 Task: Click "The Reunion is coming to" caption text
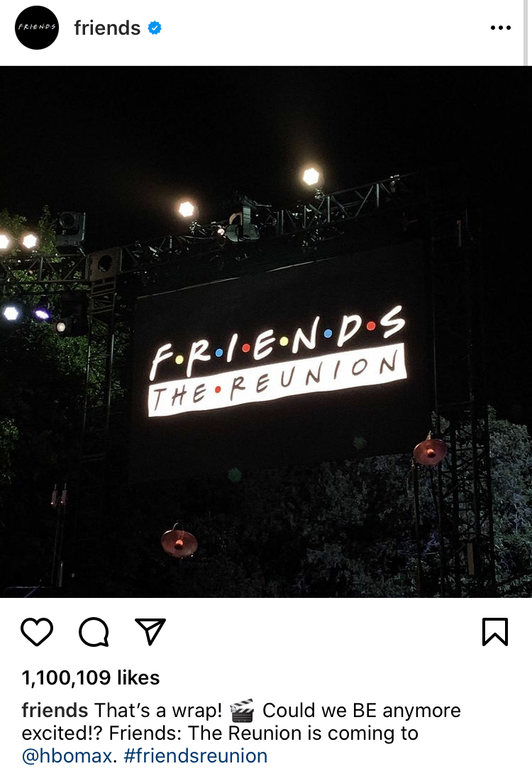pyautogui.click(x=304, y=733)
